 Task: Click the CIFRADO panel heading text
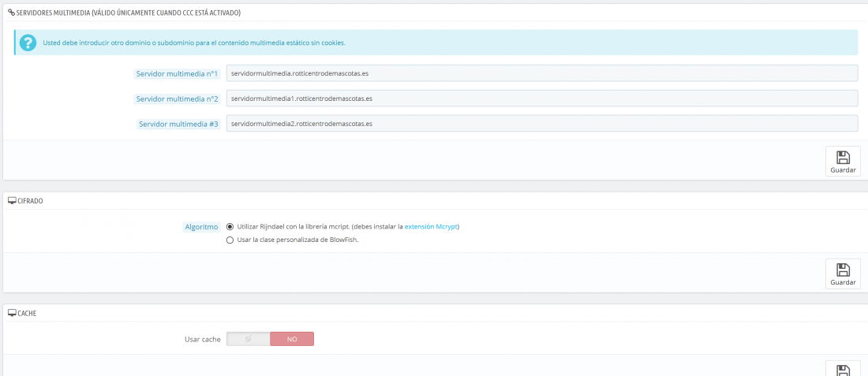coord(30,201)
